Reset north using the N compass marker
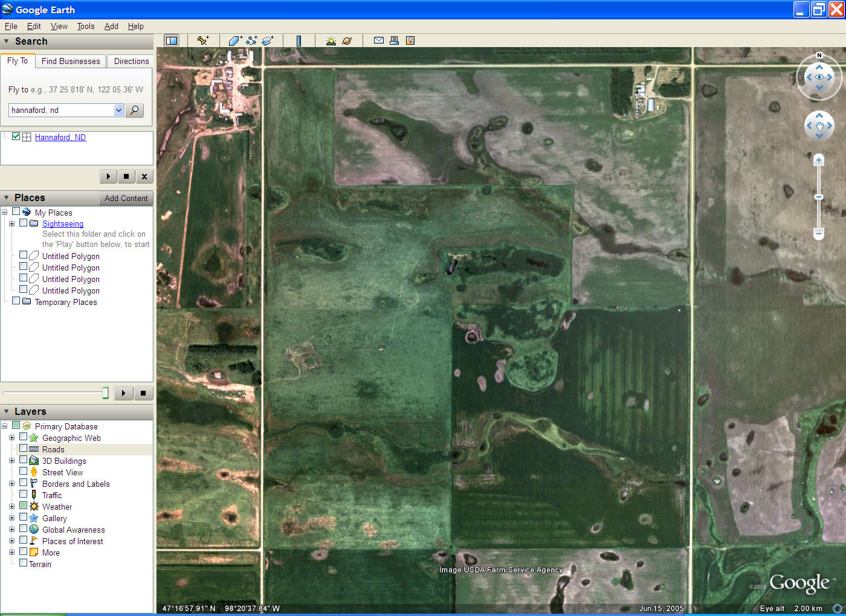Screen dimensions: 846x616 [x=819, y=56]
